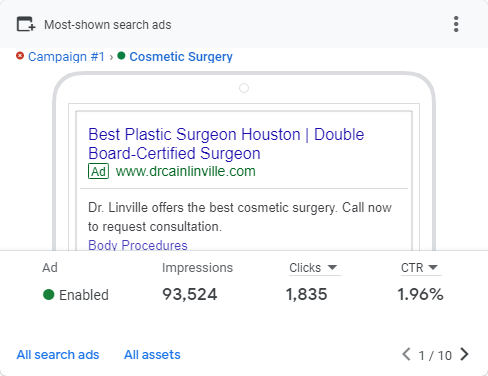Open All search ads link
This screenshot has width=488, height=376.
(58, 355)
